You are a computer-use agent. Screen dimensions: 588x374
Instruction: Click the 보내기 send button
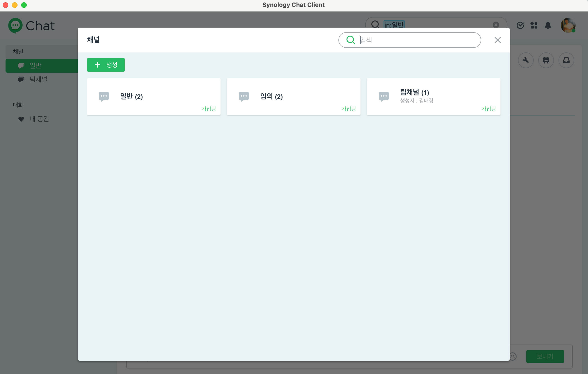[x=545, y=356]
